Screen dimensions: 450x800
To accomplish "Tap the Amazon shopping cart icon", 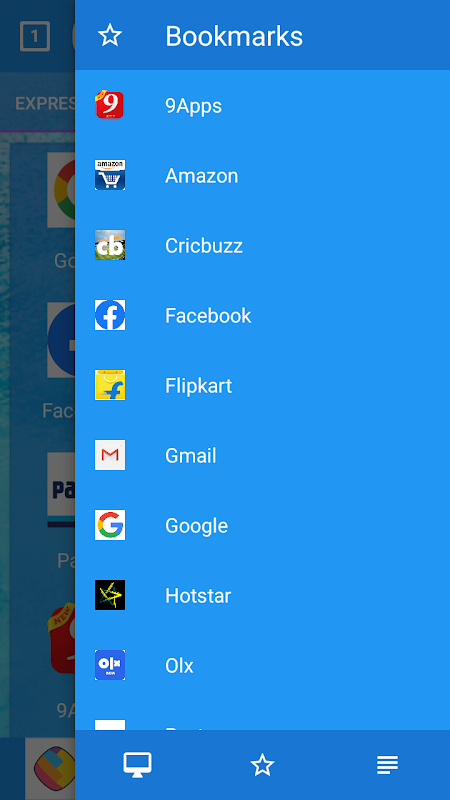I will (x=110, y=175).
